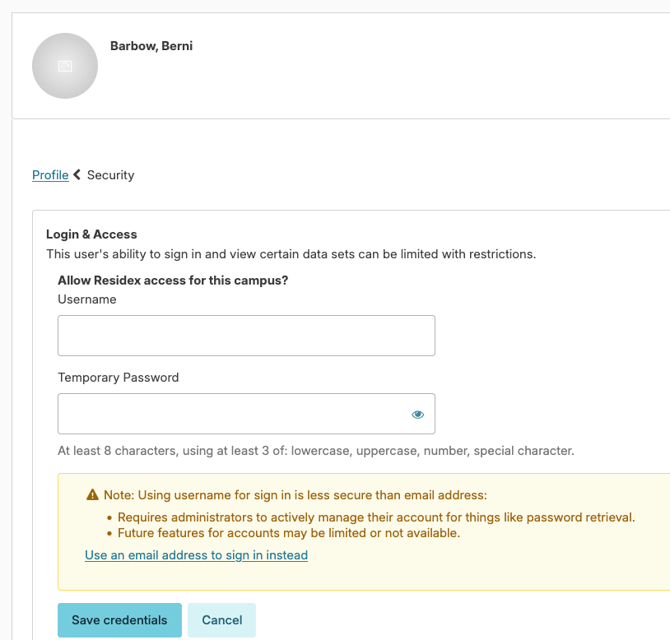Click Save credentials button
This screenshot has height=640, width=670.
click(120, 620)
